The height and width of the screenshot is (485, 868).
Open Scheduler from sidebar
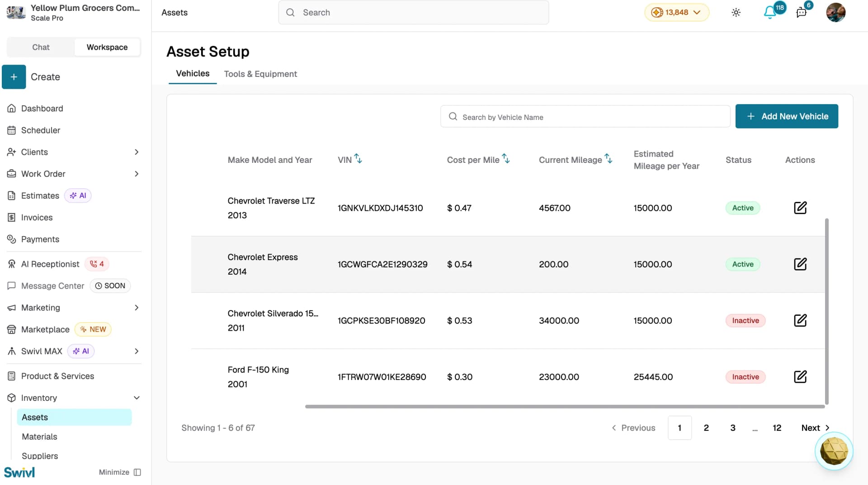tap(41, 130)
